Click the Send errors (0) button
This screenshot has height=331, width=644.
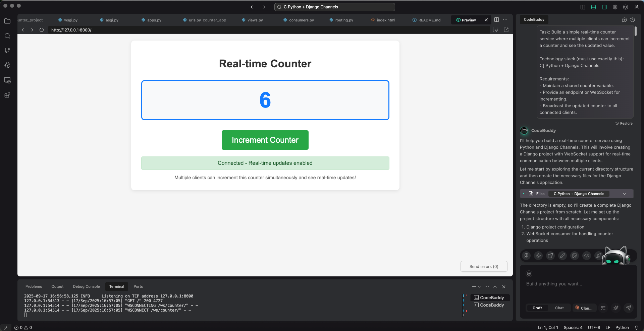484,267
